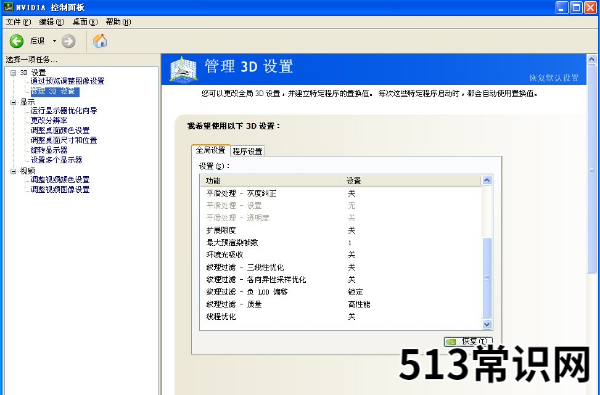Go to Home via house icon
This screenshot has width=600, height=395.
100,41
